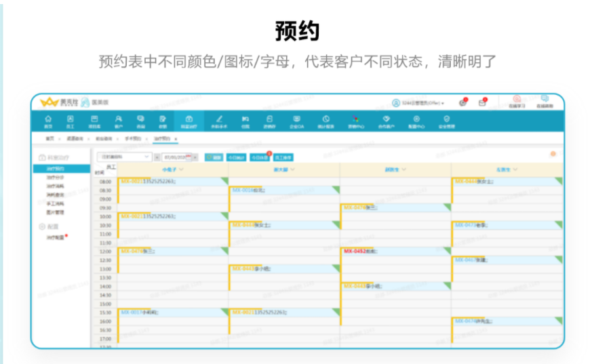Expand the account dropdown beside the user avatar

point(443,103)
